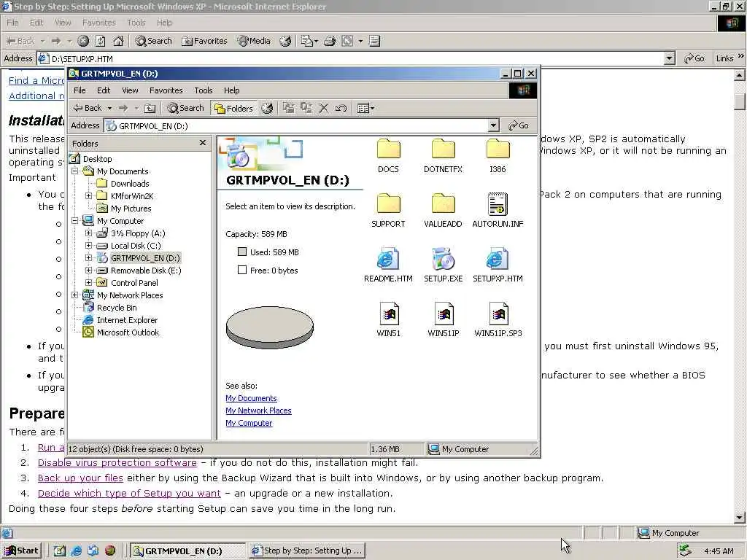Select My Pictures in the folder tree
This screenshot has height=560, width=747.
131,208
